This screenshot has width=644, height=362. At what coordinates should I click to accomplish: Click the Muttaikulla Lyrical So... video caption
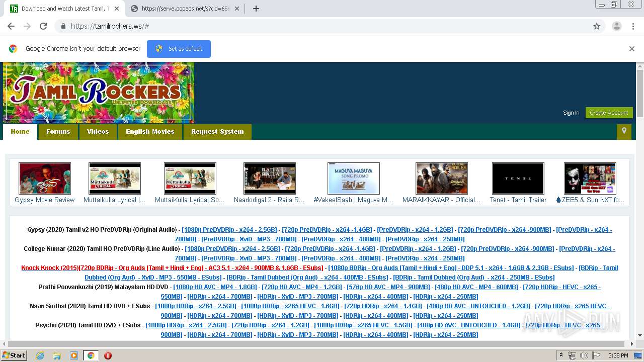pyautogui.click(x=190, y=200)
